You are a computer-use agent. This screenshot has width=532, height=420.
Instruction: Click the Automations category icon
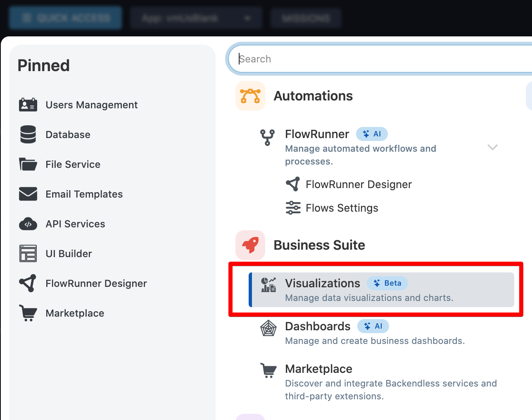tap(250, 96)
